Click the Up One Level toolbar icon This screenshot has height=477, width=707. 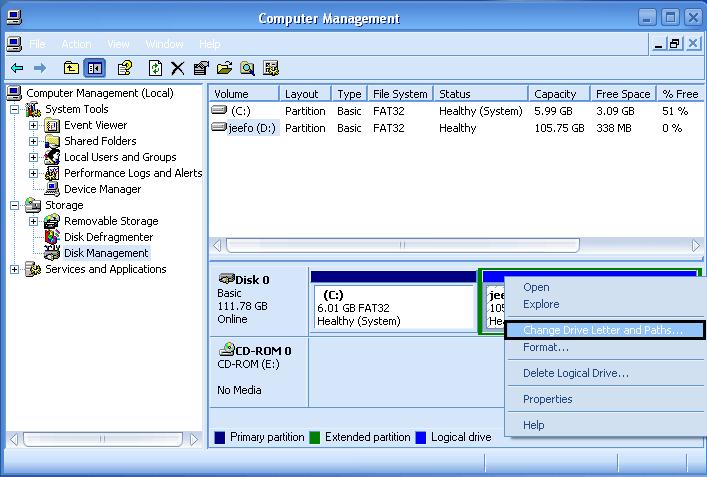pyautogui.click(x=71, y=68)
